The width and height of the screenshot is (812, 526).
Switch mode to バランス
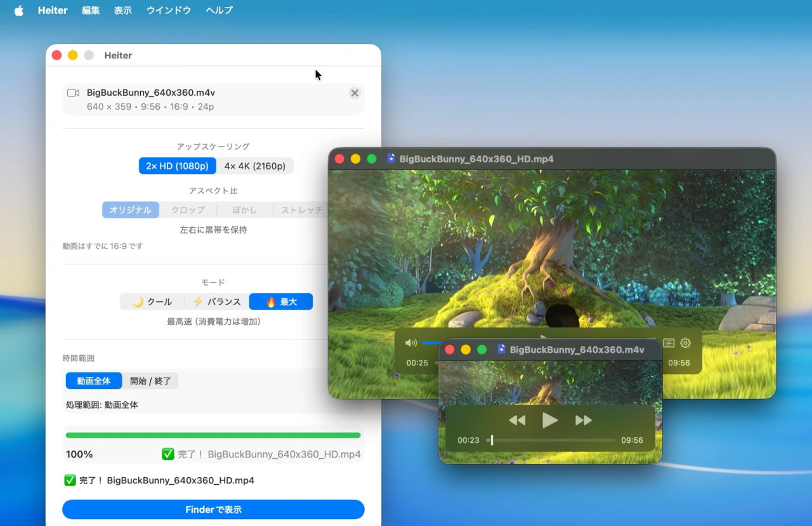pyautogui.click(x=217, y=302)
